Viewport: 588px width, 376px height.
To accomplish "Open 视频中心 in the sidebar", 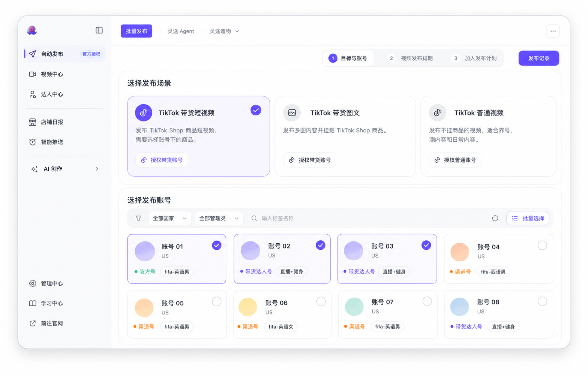I will (52, 74).
